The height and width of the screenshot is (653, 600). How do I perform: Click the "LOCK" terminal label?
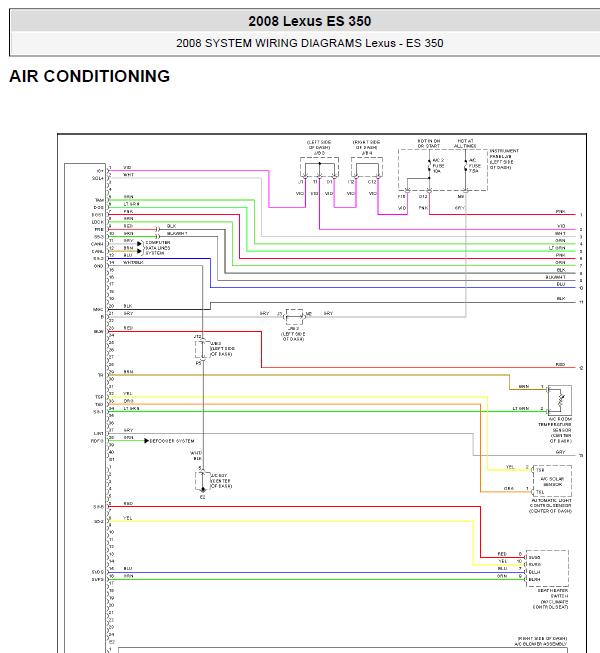pos(97,222)
